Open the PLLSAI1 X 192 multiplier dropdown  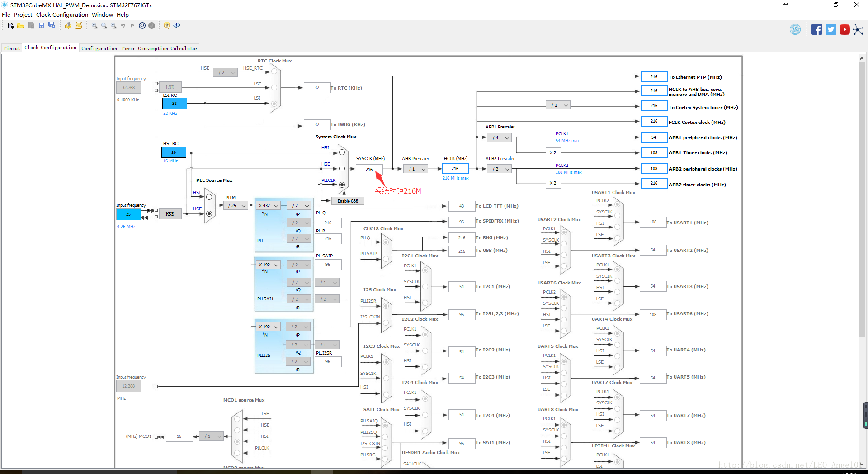point(269,265)
